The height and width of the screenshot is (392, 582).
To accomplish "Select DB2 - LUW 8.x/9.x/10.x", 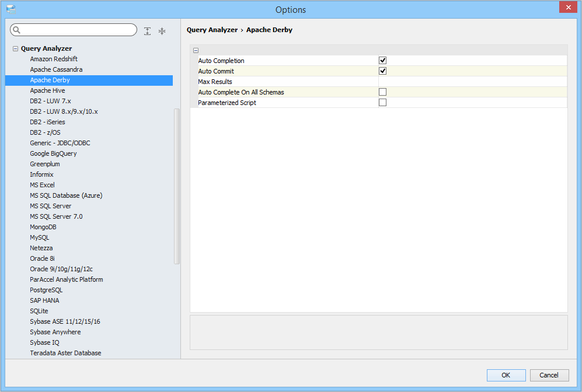I will pos(64,111).
